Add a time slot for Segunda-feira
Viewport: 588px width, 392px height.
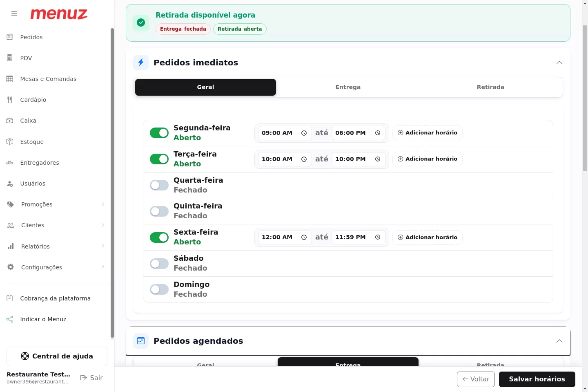click(x=428, y=133)
